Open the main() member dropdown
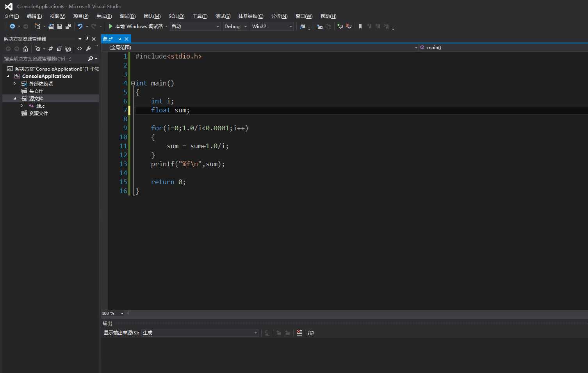This screenshot has height=373, width=588. (503, 47)
